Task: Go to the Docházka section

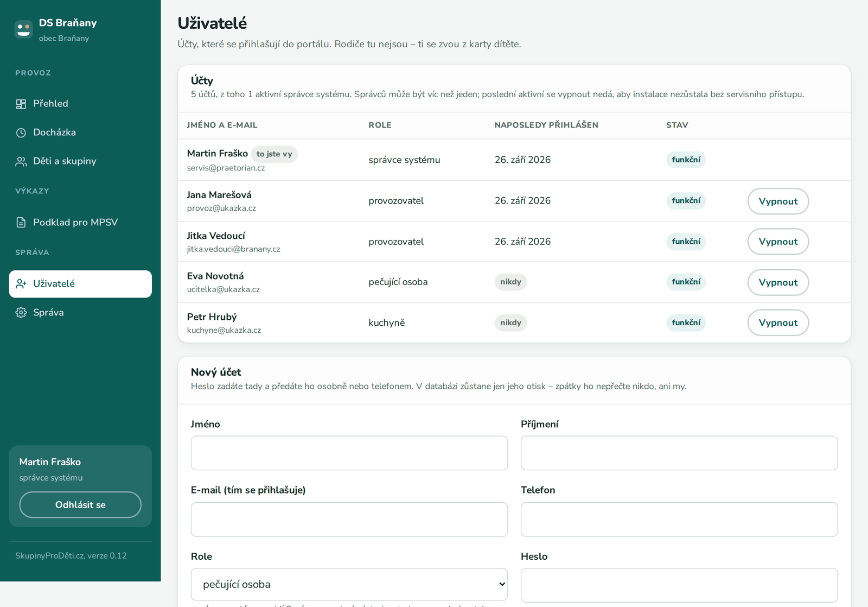Action: (x=80, y=132)
